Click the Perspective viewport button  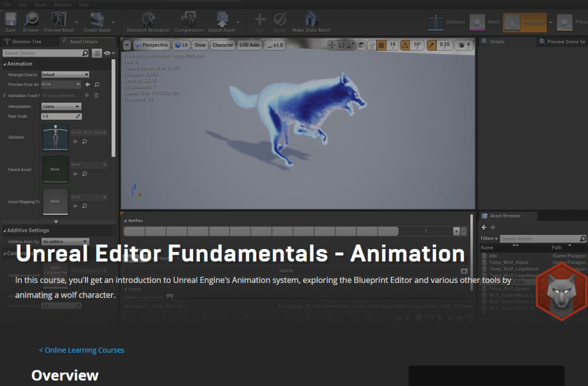tap(152, 45)
